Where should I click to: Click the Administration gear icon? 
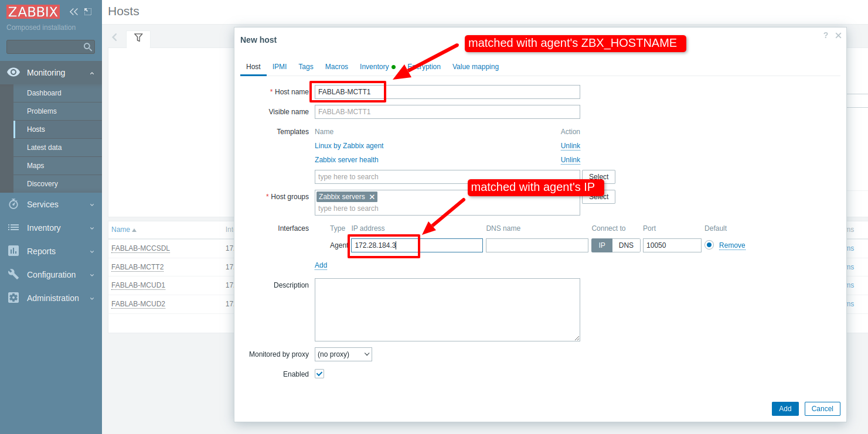pyautogui.click(x=13, y=298)
